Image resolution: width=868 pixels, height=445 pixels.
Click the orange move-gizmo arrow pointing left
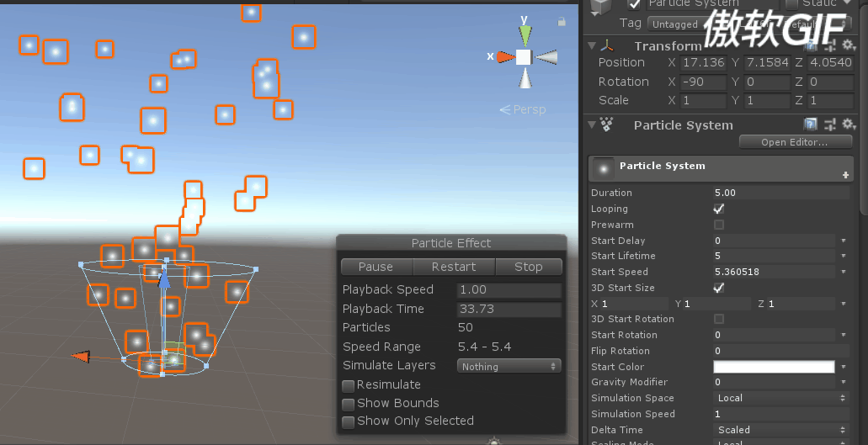pos(81,357)
